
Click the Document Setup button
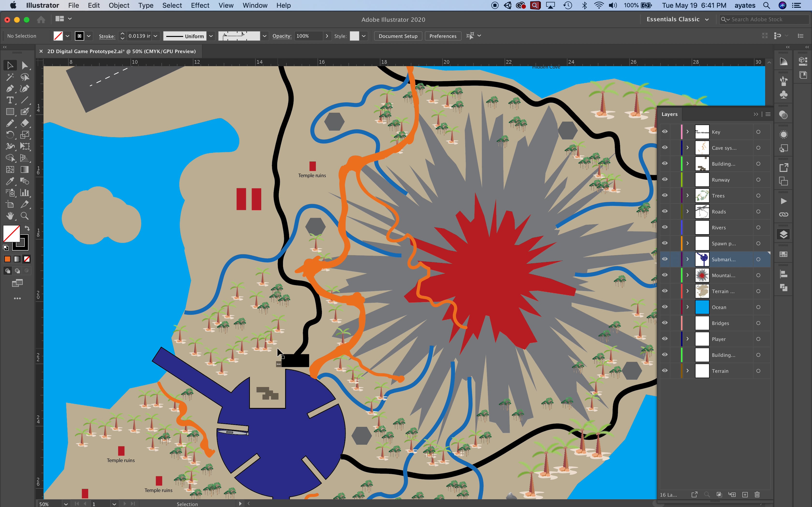coord(398,36)
